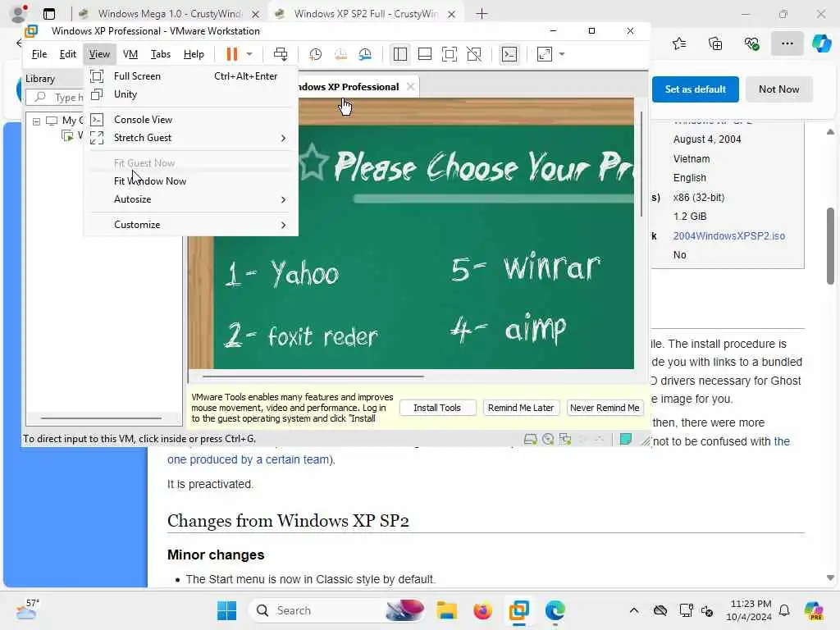
Task: Click Not Now button in Edge
Action: point(778,89)
